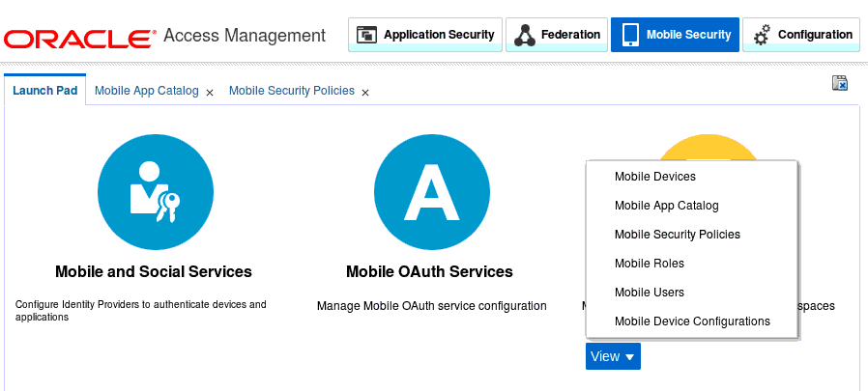Close the Mobile Security Policies tab

(365, 93)
